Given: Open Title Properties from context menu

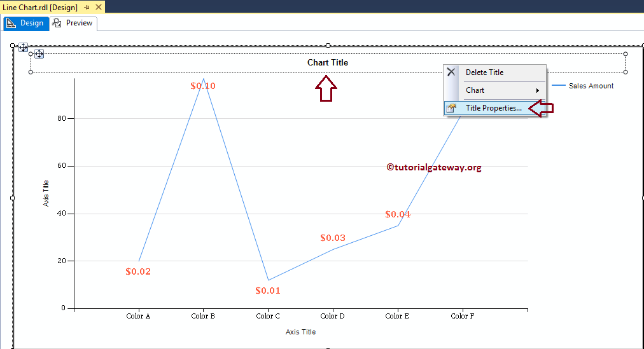Looking at the screenshot, I should tap(495, 108).
